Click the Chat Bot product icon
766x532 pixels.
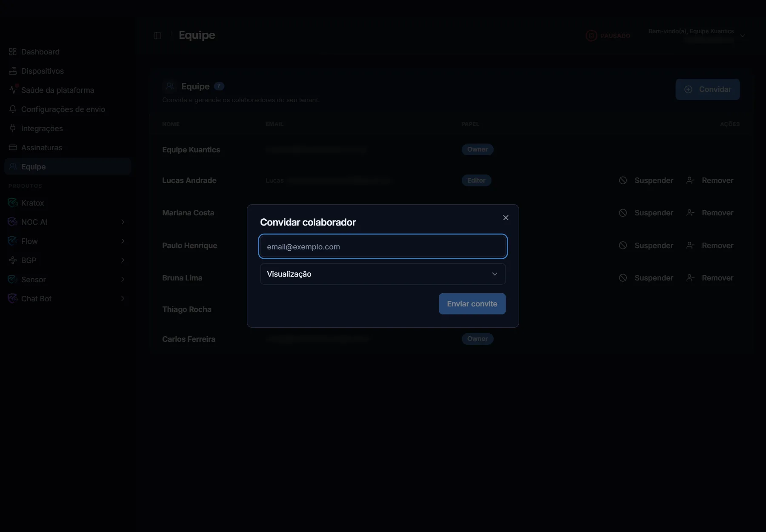(13, 298)
